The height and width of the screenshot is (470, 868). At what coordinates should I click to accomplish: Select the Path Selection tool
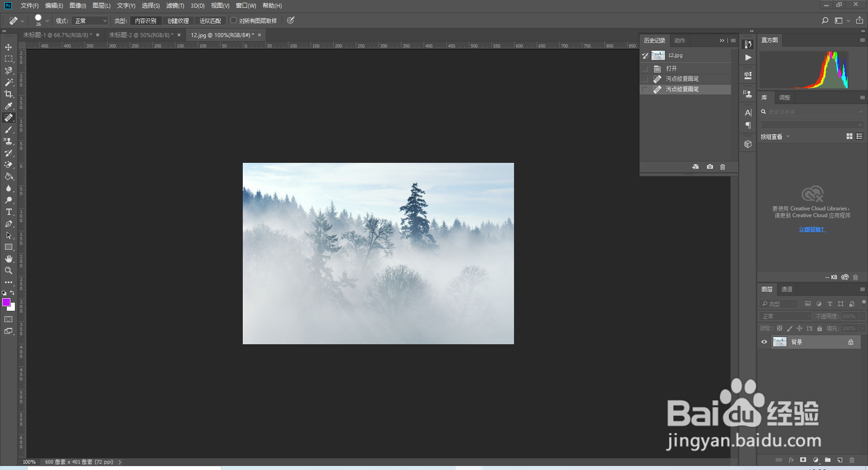click(9, 235)
